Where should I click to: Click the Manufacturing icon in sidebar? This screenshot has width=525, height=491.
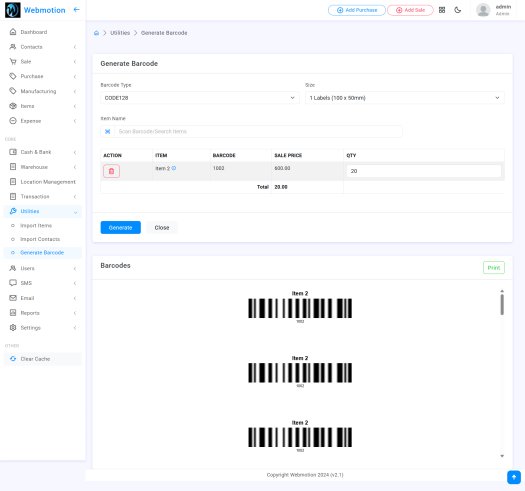[13, 91]
